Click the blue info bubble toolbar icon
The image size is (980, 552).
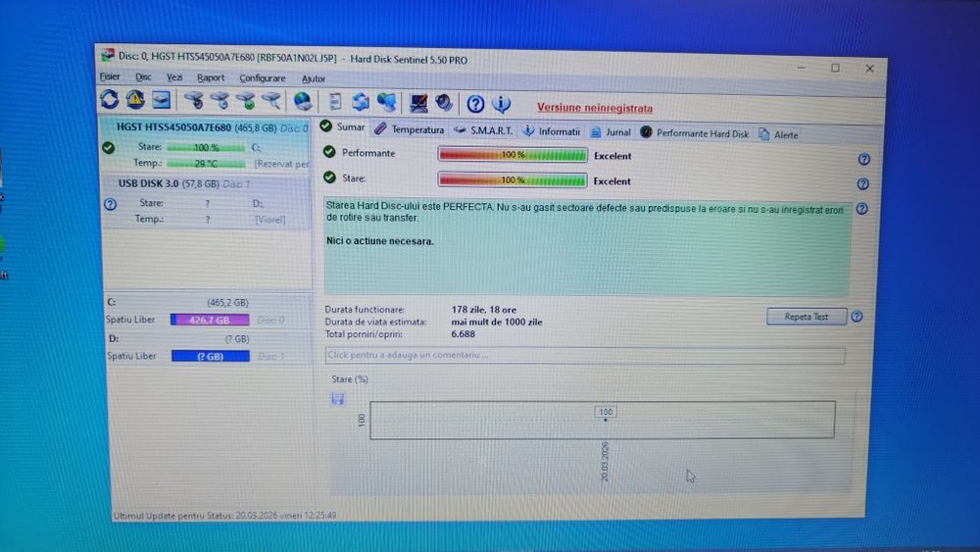tap(501, 104)
